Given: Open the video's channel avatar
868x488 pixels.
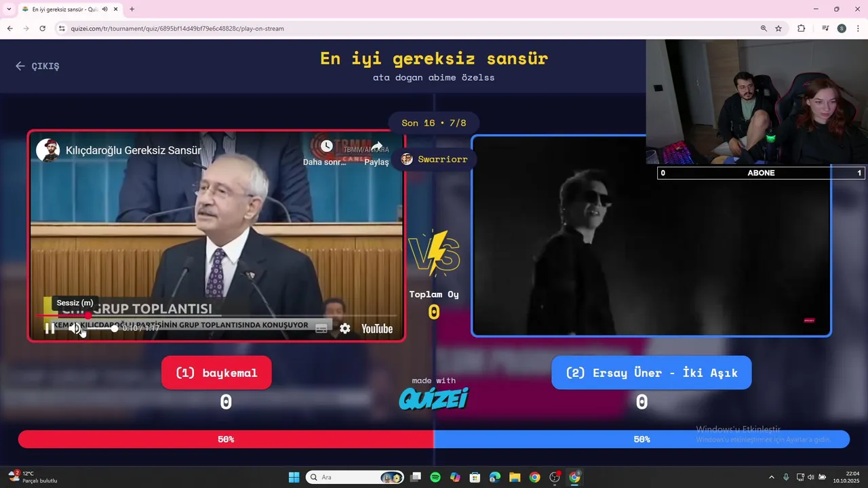Looking at the screenshot, I should coord(48,150).
